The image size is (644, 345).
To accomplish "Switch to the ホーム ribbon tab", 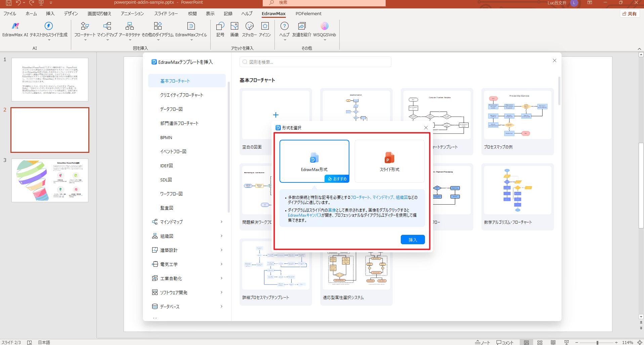I will coord(31,14).
